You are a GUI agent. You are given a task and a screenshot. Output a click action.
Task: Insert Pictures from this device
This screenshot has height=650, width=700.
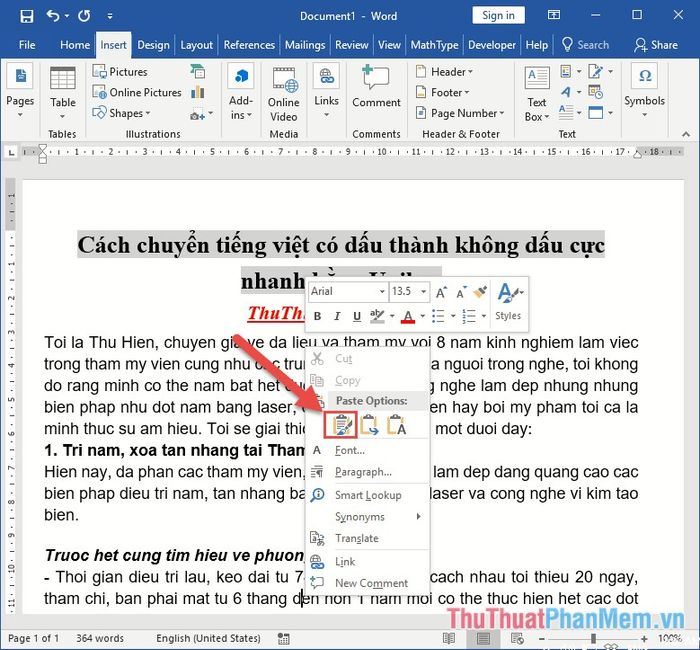(x=120, y=71)
